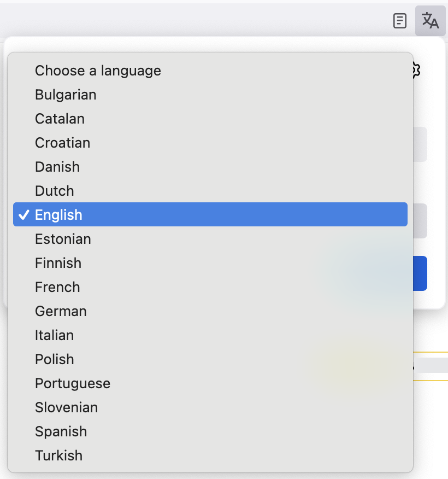
Task: Choose Italian as the language
Action: coord(55,335)
